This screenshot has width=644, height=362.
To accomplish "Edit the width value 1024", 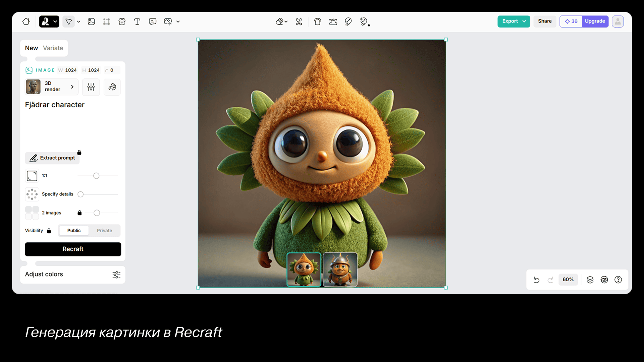I will pos(71,70).
